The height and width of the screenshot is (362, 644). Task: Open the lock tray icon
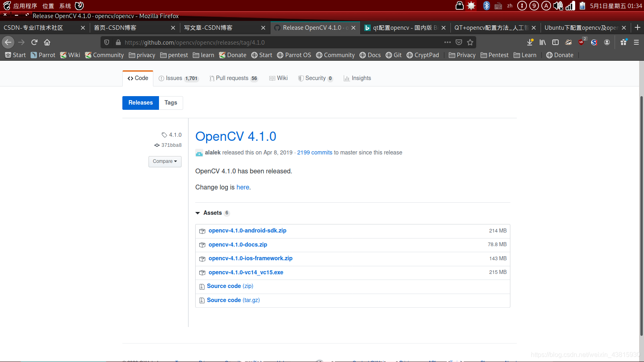(459, 5)
